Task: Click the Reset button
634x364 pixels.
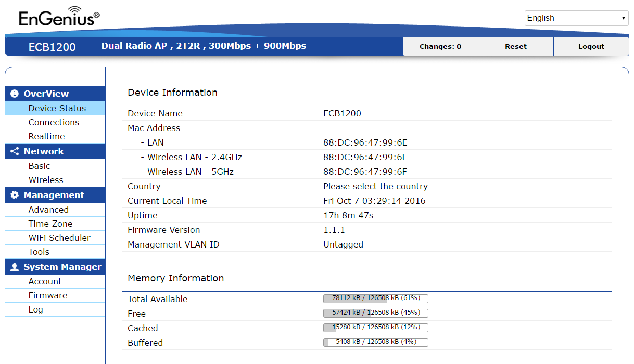Action: pyautogui.click(x=516, y=46)
